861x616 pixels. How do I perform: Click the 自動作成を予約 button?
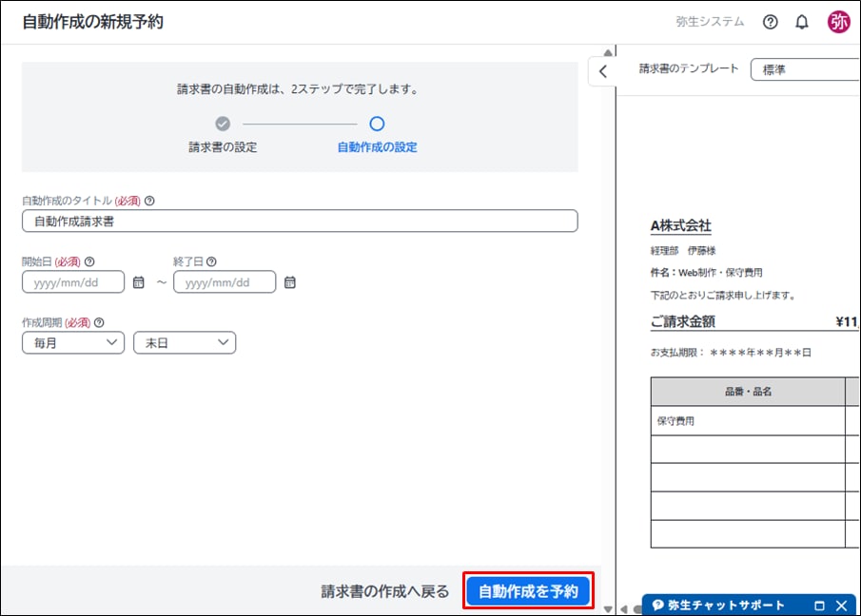(528, 591)
